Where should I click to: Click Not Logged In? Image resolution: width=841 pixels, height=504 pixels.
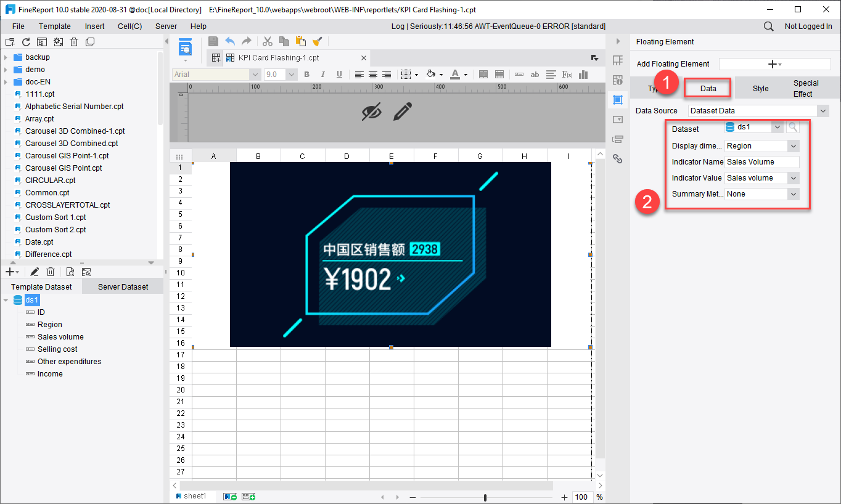(808, 26)
